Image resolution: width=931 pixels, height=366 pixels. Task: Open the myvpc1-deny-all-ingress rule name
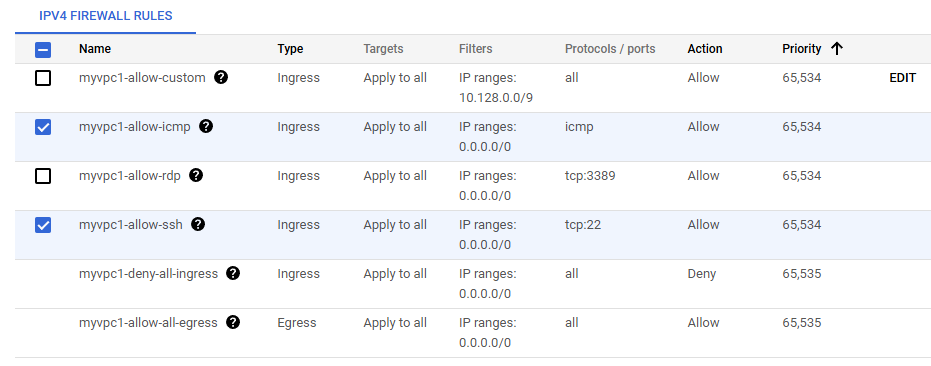point(148,274)
